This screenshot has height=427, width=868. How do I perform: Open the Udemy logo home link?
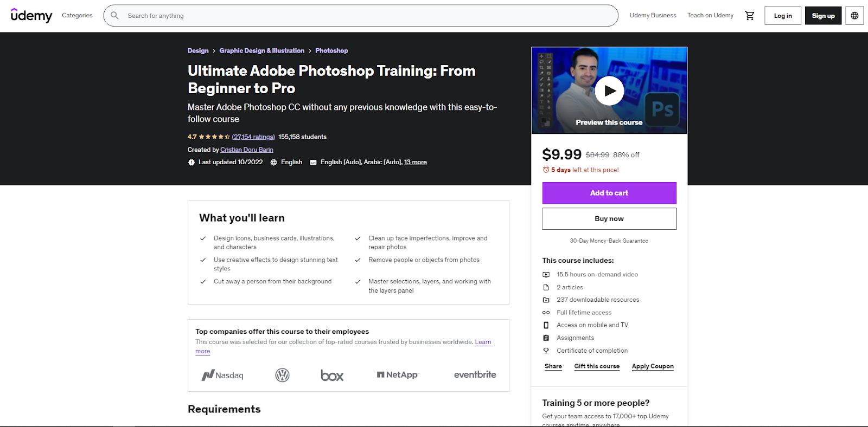click(31, 16)
